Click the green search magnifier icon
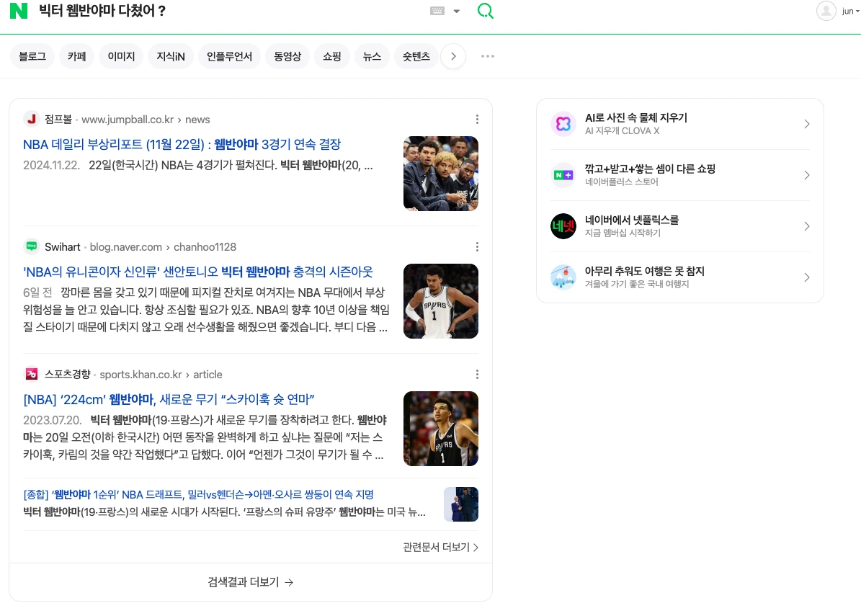 tap(486, 10)
